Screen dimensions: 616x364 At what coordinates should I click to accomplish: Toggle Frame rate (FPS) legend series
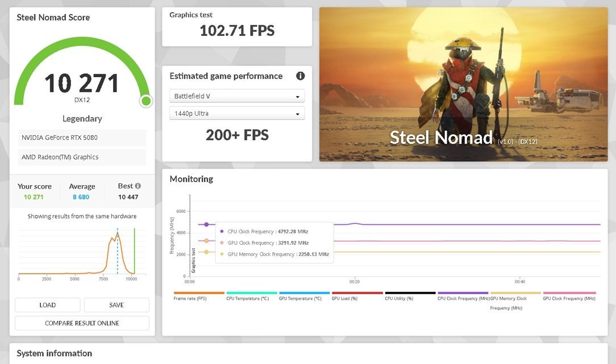click(x=199, y=296)
